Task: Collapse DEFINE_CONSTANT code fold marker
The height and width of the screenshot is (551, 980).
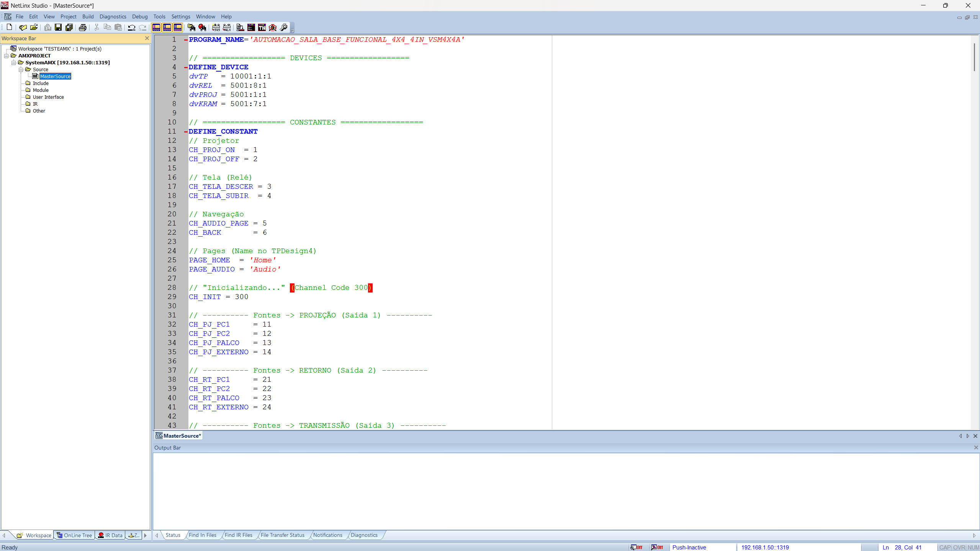Action: pyautogui.click(x=186, y=131)
